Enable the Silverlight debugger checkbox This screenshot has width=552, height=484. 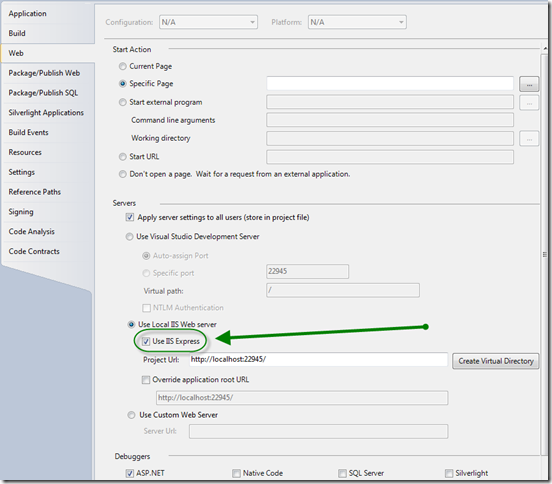[449, 473]
